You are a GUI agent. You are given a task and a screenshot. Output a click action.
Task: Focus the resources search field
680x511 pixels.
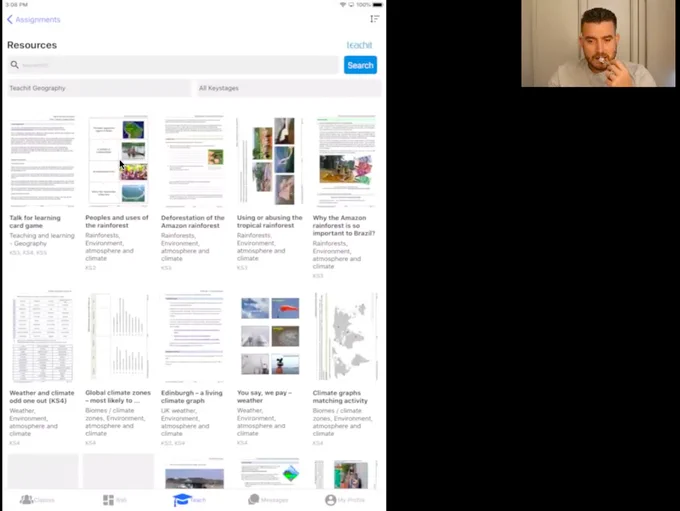click(x=173, y=65)
